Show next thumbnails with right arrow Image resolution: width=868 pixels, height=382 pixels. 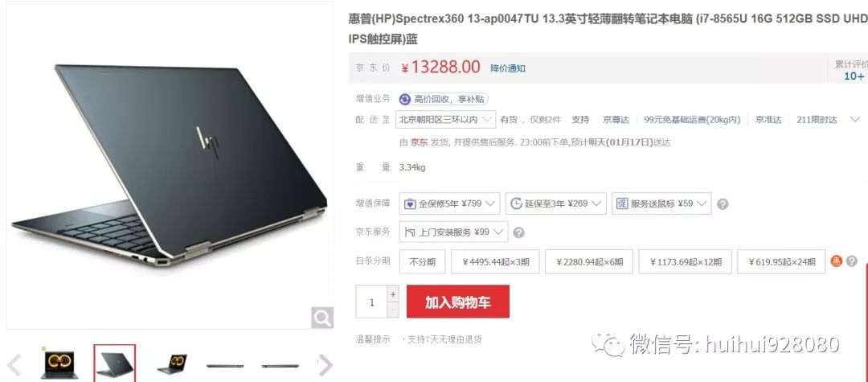[325, 365]
